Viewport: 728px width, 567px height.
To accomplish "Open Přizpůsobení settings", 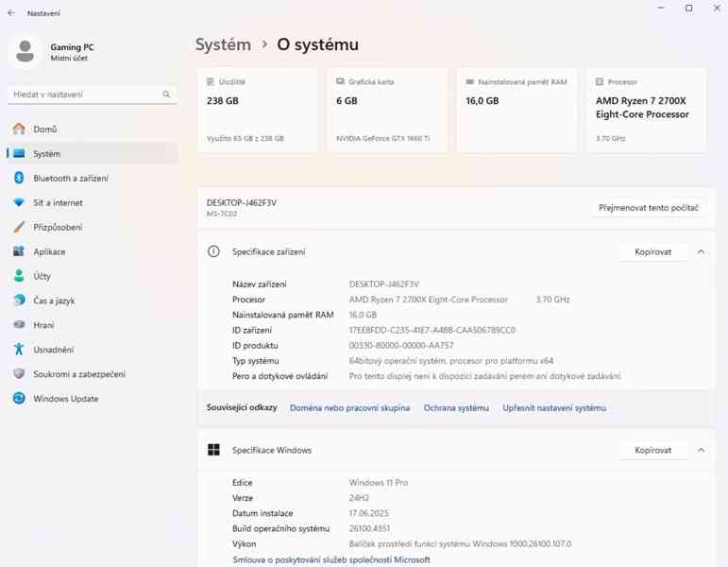I will tap(92, 227).
